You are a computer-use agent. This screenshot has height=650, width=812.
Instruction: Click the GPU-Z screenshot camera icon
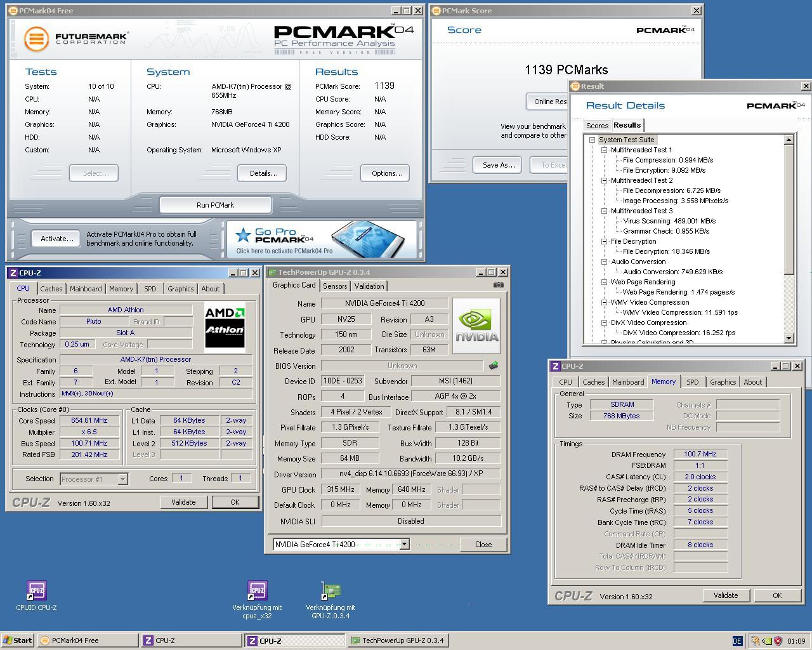(499, 285)
